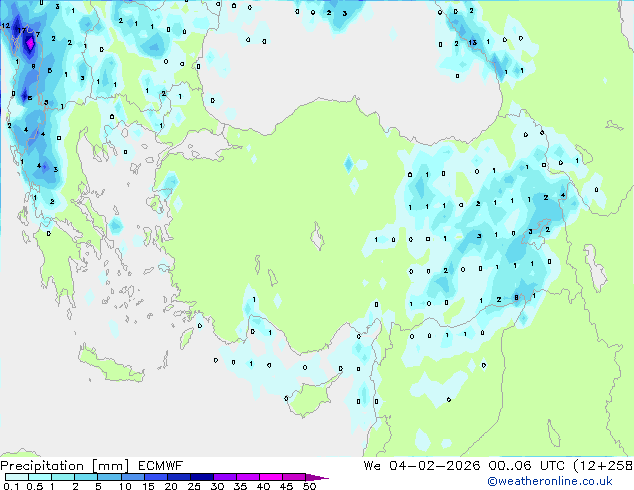
Task: Click the island of Cyprus
Action: click(311, 398)
